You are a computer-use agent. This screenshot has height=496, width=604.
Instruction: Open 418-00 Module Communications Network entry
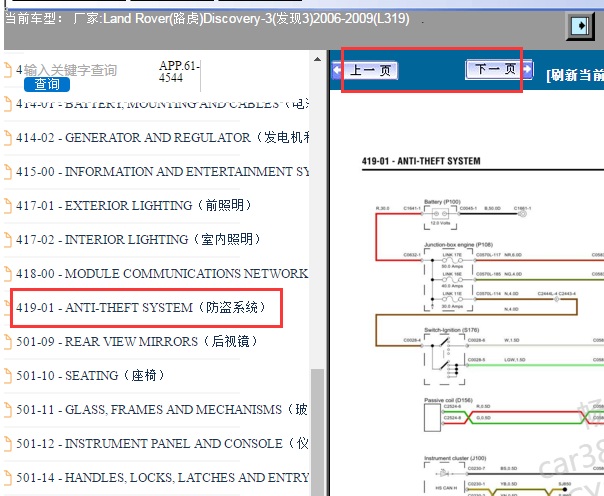[x=162, y=273]
